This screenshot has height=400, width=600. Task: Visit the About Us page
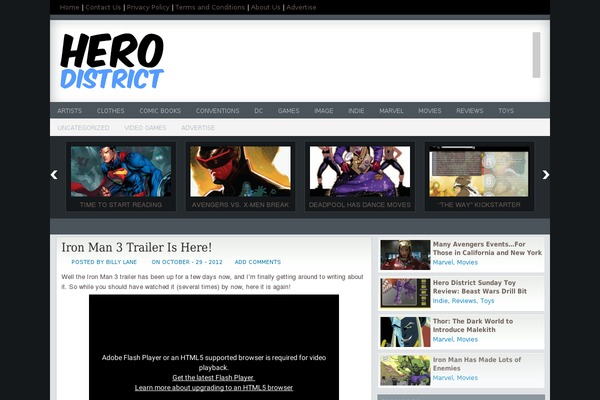click(x=266, y=7)
